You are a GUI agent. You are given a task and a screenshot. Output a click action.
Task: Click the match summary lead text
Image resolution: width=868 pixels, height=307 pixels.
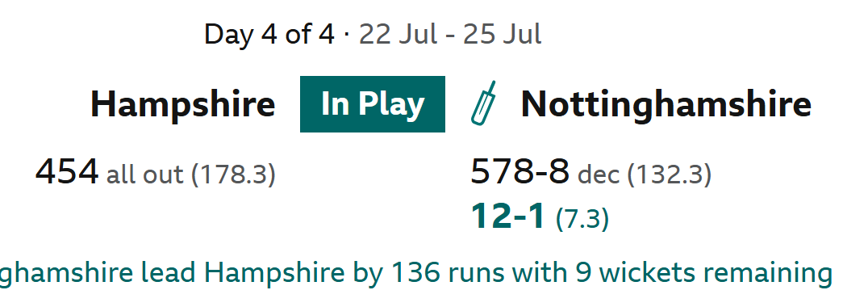coord(416,272)
